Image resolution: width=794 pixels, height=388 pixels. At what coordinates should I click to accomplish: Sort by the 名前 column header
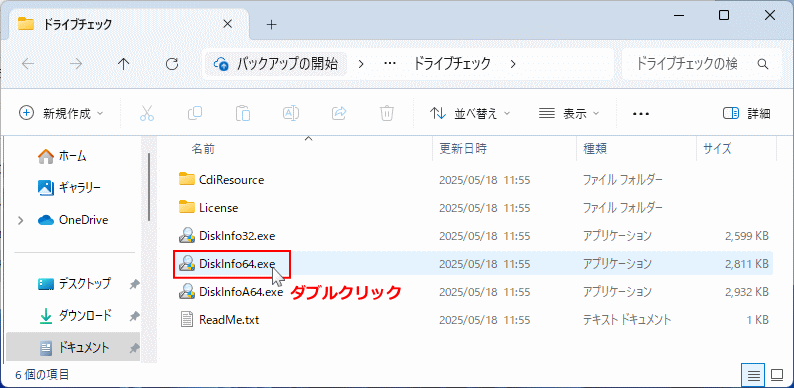[203, 148]
